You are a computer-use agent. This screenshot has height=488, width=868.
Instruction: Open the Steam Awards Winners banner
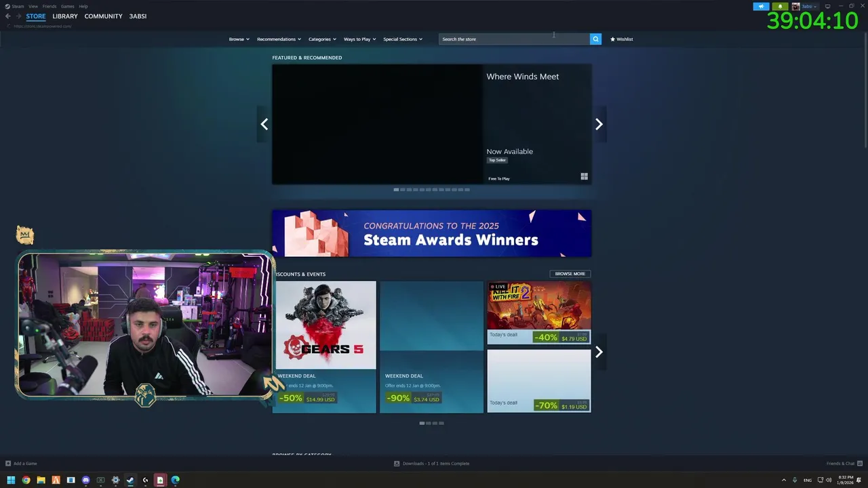pos(431,233)
